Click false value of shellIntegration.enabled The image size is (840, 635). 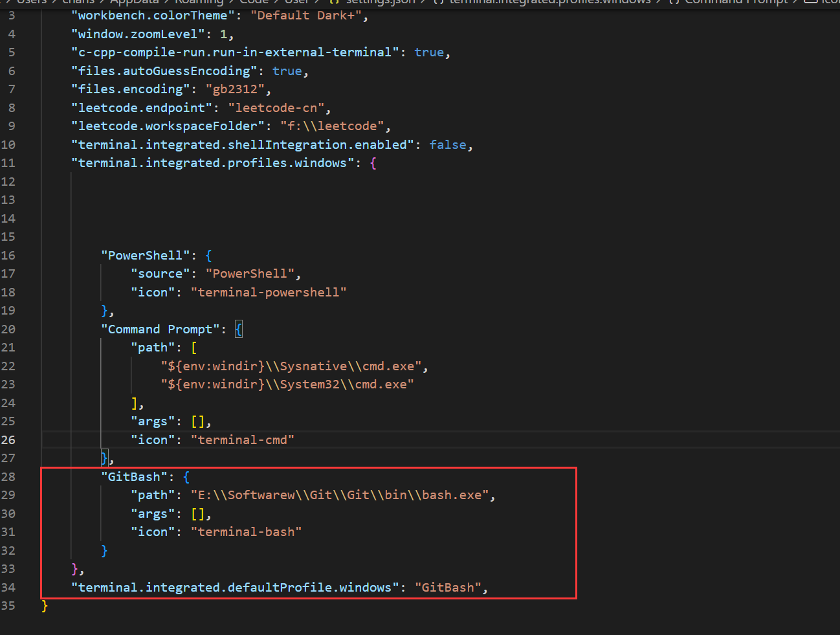[x=448, y=145]
